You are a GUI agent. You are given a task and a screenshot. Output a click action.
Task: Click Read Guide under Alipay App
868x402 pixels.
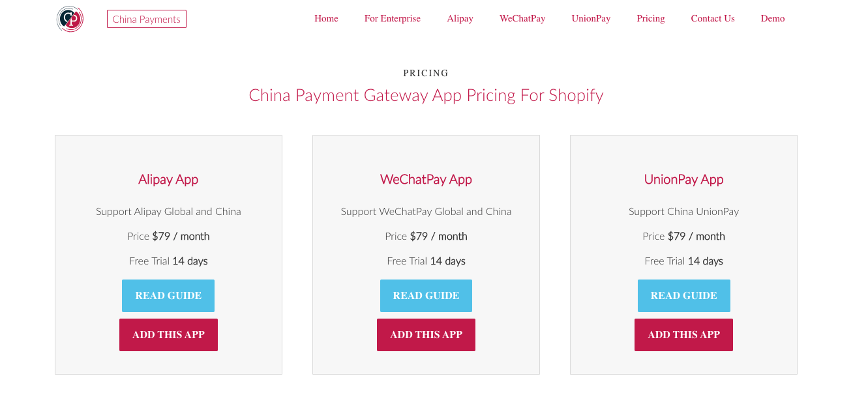168,296
